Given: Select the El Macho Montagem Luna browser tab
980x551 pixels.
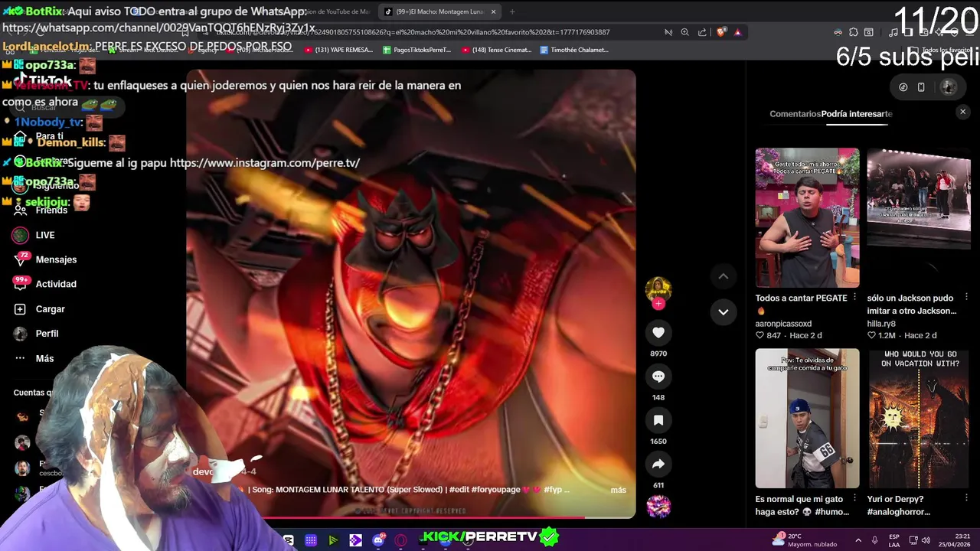Looking at the screenshot, I should 439,11.
